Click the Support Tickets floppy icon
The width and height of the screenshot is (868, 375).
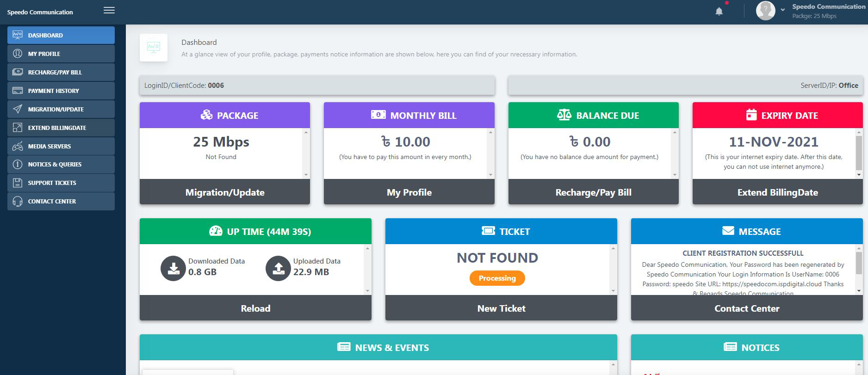tap(18, 183)
